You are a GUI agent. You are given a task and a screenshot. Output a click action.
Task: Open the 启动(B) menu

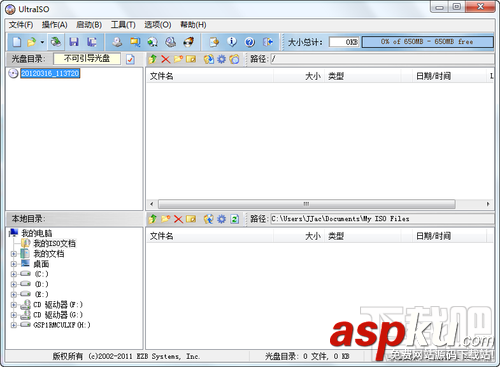coord(89,25)
